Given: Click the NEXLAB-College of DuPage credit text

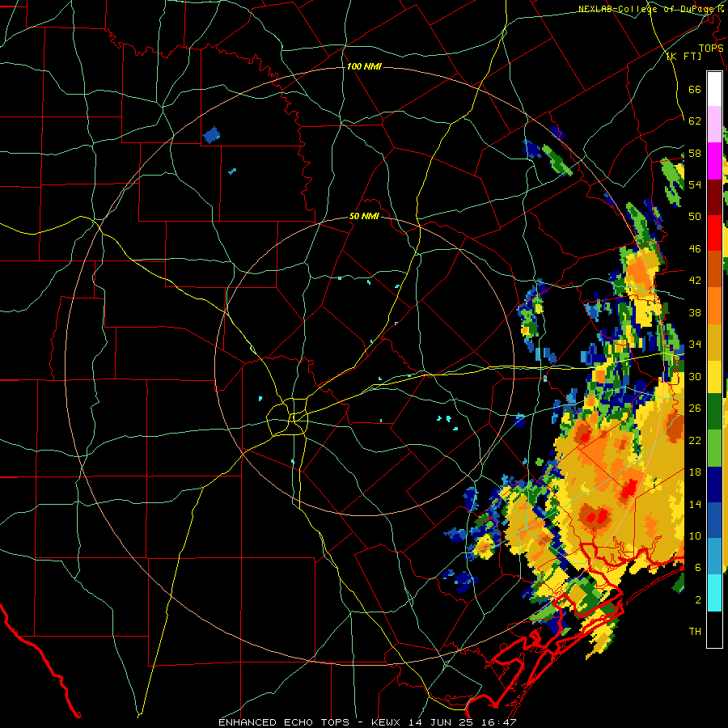Looking at the screenshot, I should (649, 9).
